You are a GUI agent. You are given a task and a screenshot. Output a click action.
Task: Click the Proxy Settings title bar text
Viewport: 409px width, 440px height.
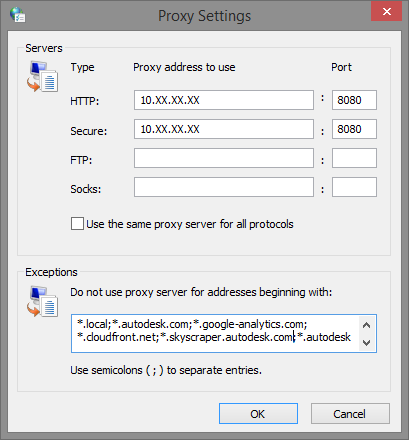(204, 16)
